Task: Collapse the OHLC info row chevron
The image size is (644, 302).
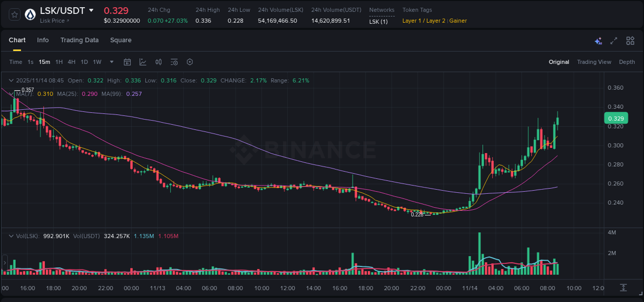Action: pos(11,80)
